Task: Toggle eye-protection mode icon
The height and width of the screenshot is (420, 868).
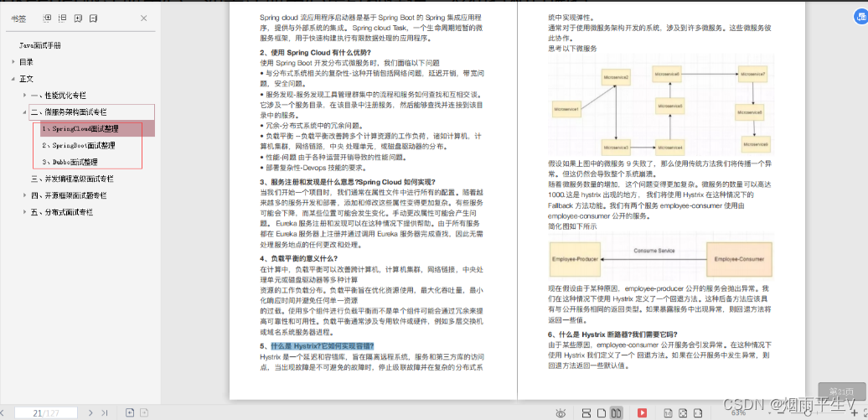Action: (561, 412)
